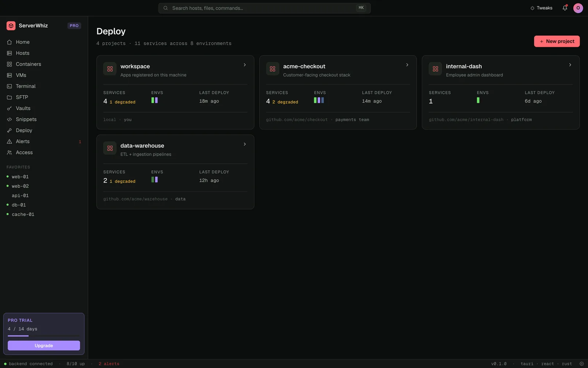The height and width of the screenshot is (368, 588).
Task: Click the workspace project grid icon
Action: point(110,69)
